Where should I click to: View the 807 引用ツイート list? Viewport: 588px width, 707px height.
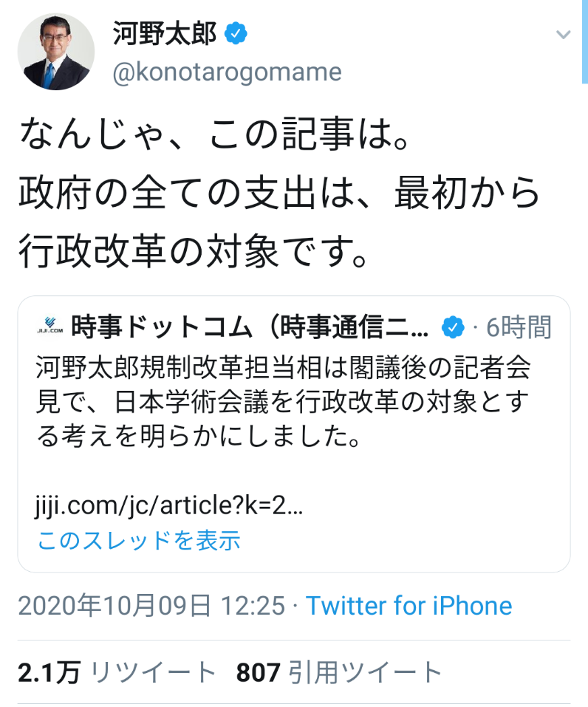coord(339,672)
